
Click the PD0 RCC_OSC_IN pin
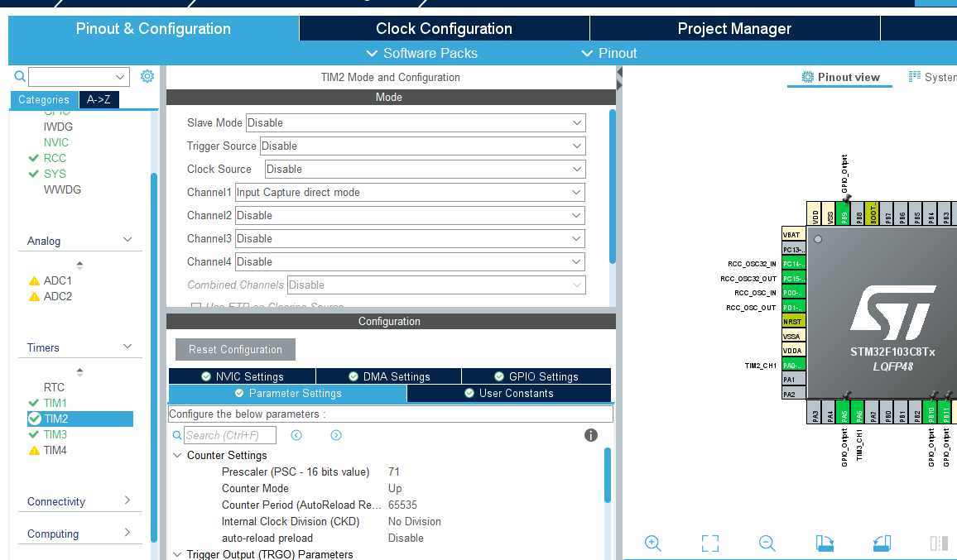793,292
